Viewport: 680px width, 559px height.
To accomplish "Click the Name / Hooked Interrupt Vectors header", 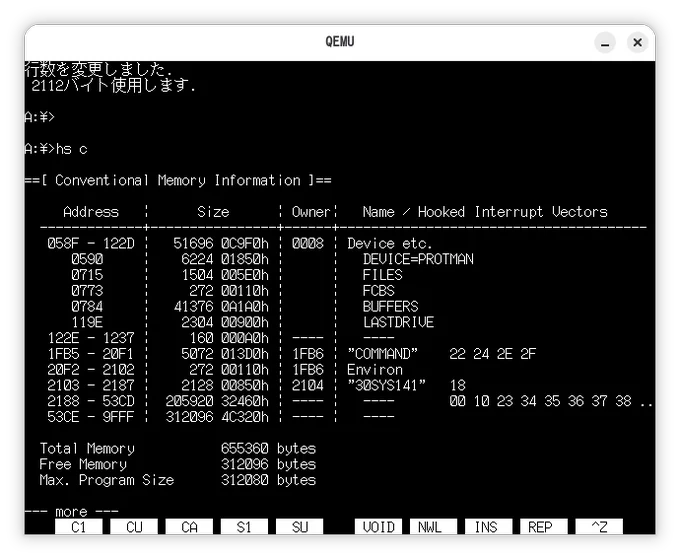I will click(x=485, y=212).
